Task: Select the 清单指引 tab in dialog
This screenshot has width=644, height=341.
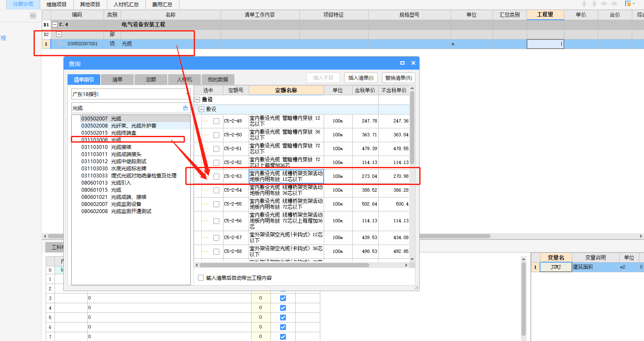Action: tap(84, 80)
